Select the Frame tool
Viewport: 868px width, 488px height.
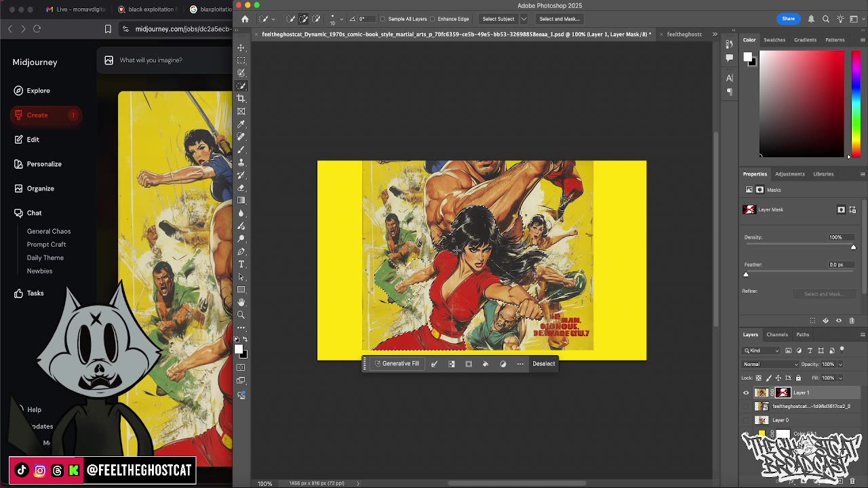tap(241, 111)
